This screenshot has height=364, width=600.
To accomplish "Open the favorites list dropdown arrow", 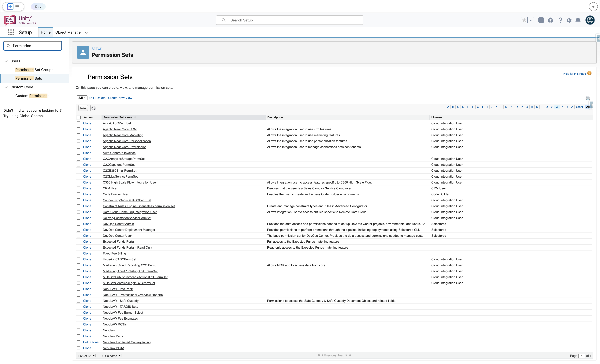I will click(x=531, y=20).
